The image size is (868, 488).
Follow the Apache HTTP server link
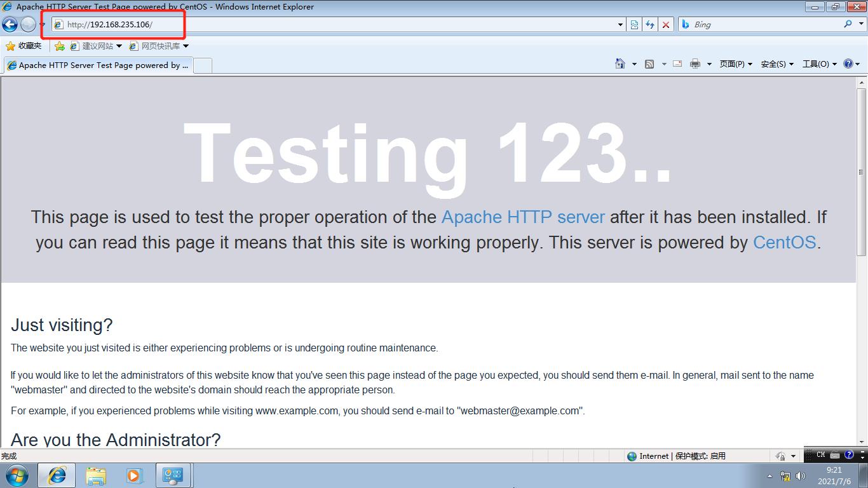pos(523,217)
